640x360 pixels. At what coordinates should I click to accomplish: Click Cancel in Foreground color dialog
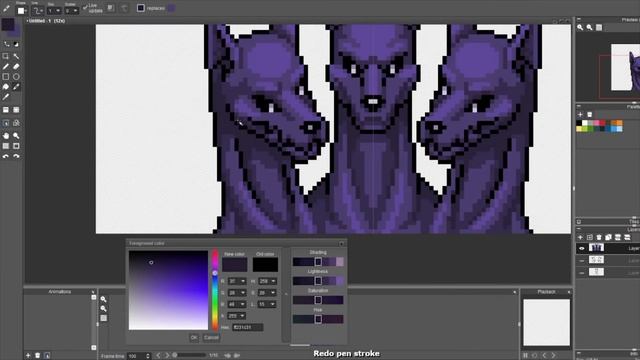[211, 338]
